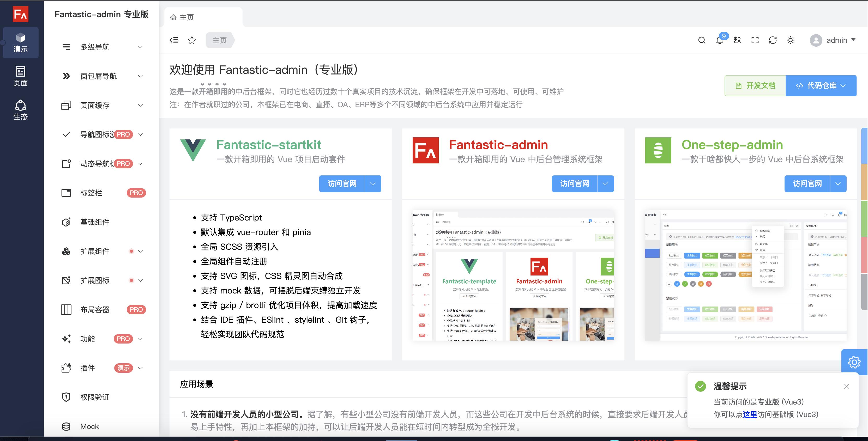The height and width of the screenshot is (441, 868).
Task: Collapse the sidebar with the collapse arrow
Action: coord(174,40)
